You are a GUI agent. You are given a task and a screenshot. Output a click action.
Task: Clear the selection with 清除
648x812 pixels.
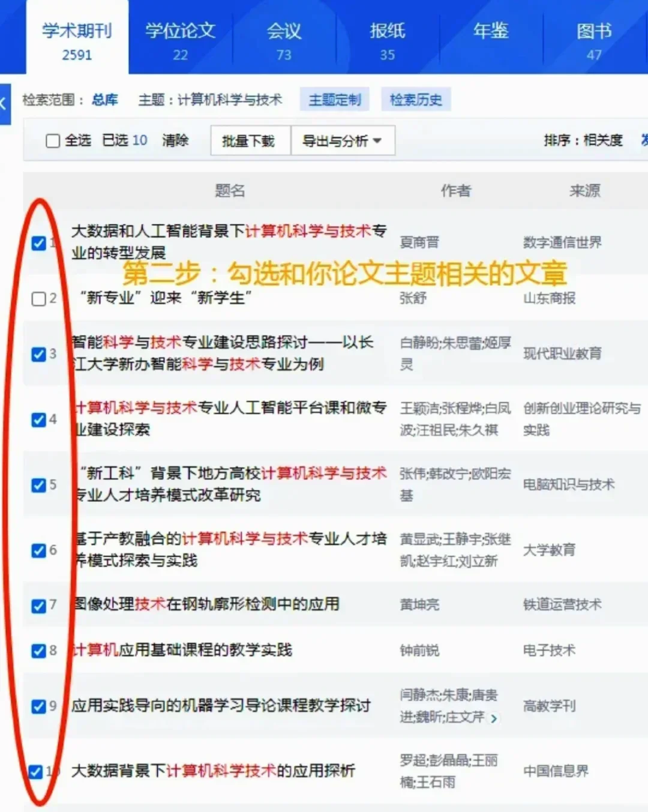(175, 140)
